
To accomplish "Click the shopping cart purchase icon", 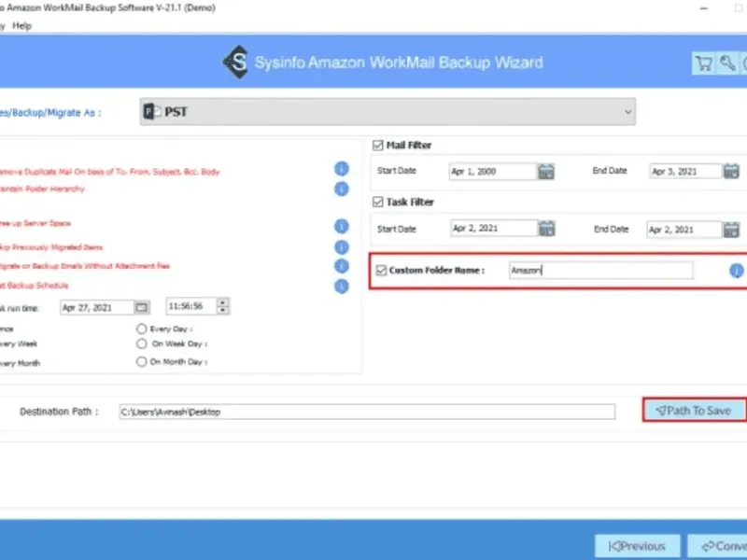I will [703, 63].
